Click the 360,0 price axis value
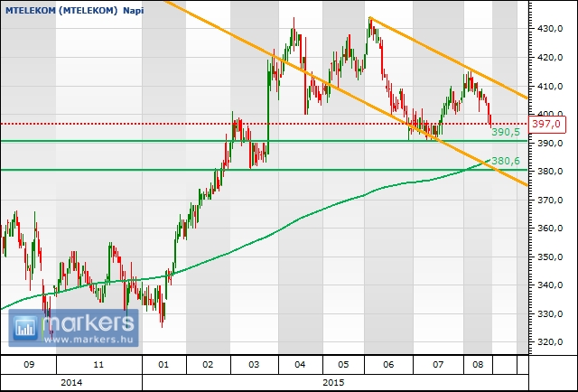 point(549,229)
